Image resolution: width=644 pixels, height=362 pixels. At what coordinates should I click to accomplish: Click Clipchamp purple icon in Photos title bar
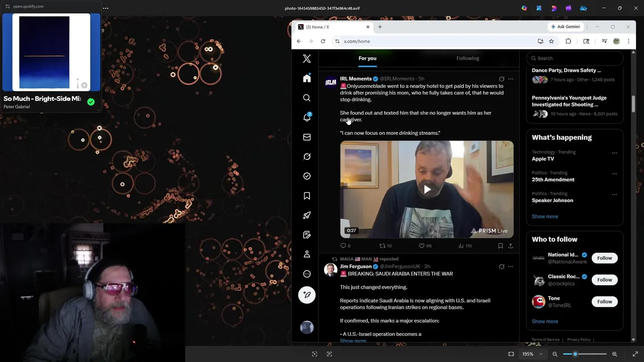click(569, 8)
